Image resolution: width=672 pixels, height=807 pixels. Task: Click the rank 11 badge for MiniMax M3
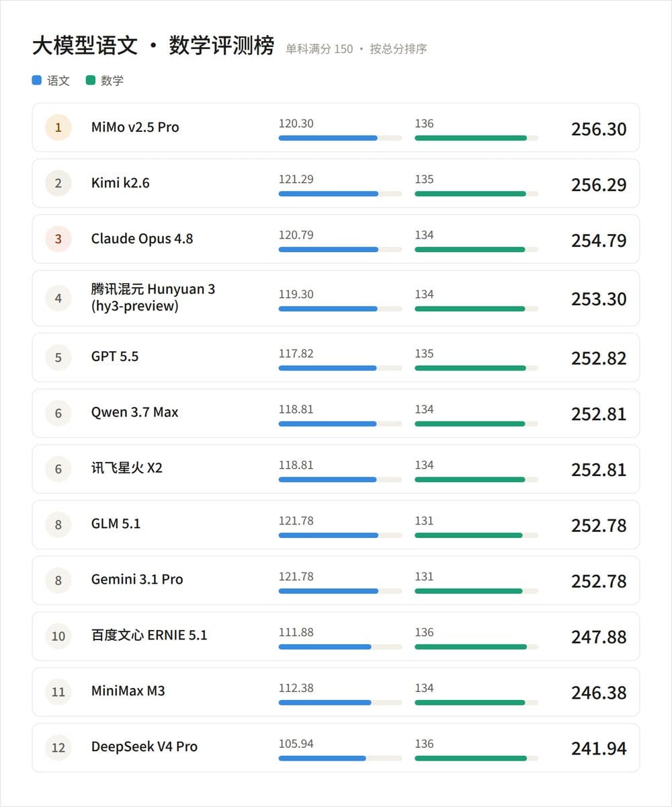pos(58,692)
